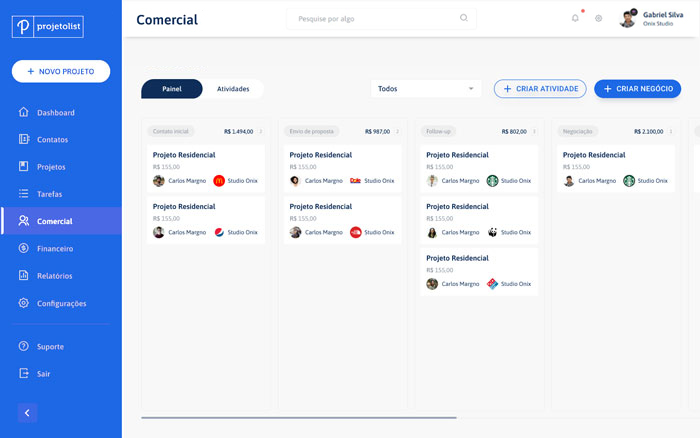
Task: Open Envio de proposta column options
Action: [397, 131]
